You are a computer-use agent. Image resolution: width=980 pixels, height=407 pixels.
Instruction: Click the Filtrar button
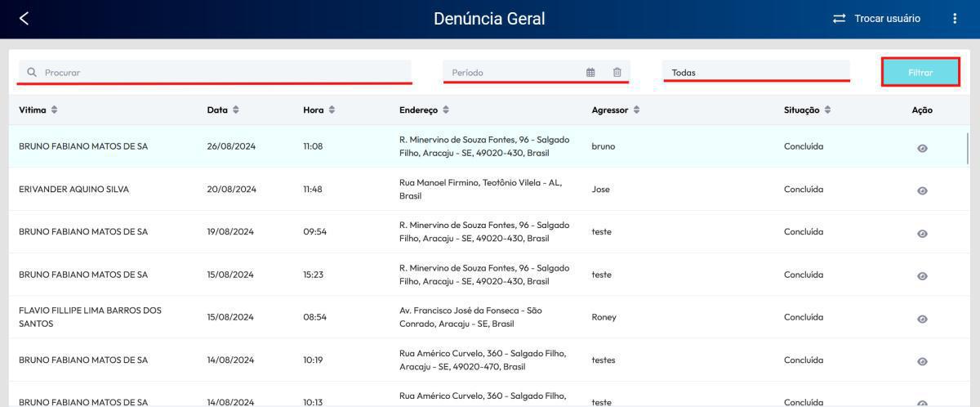(920, 72)
